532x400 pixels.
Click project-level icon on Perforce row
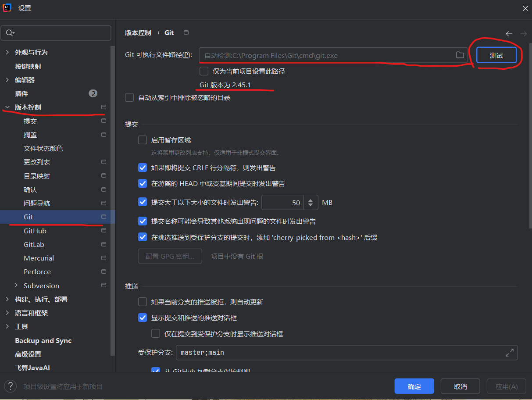point(104,271)
